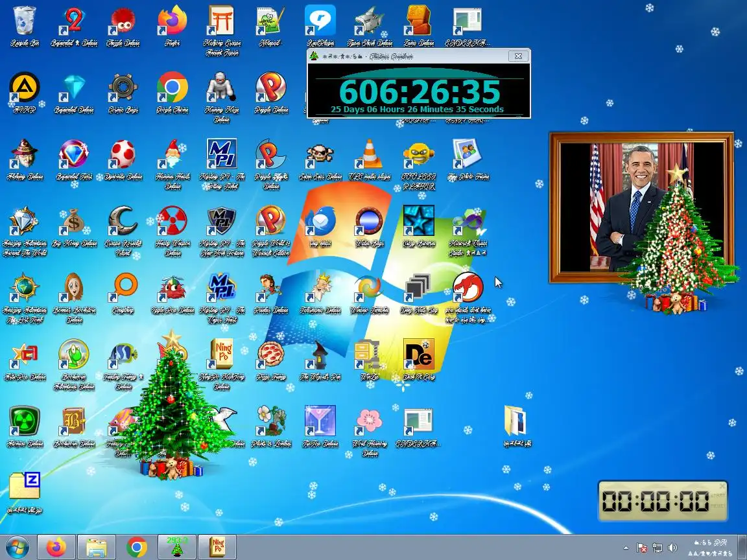This screenshot has height=560, width=747.
Task: Open VLC media player shortcut
Action: click(x=370, y=159)
